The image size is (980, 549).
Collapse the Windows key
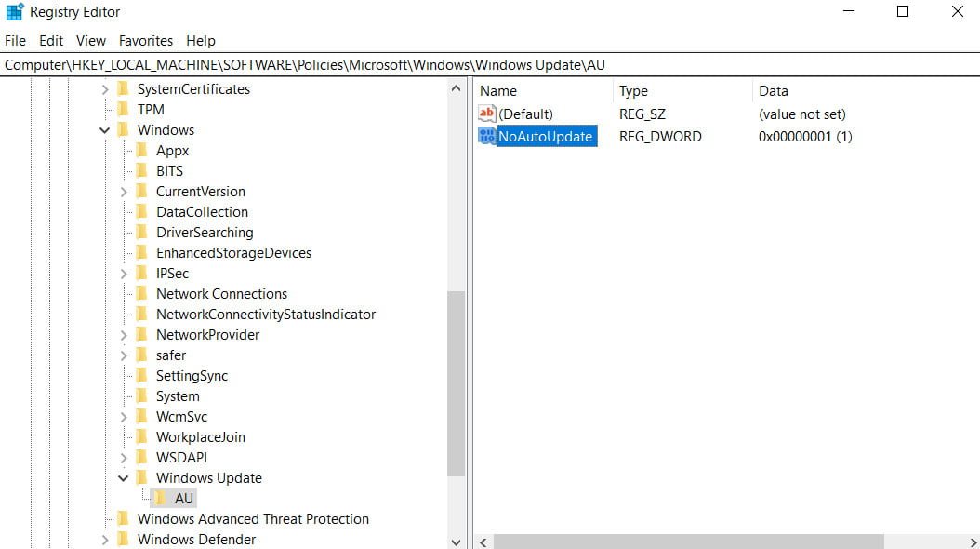[104, 130]
